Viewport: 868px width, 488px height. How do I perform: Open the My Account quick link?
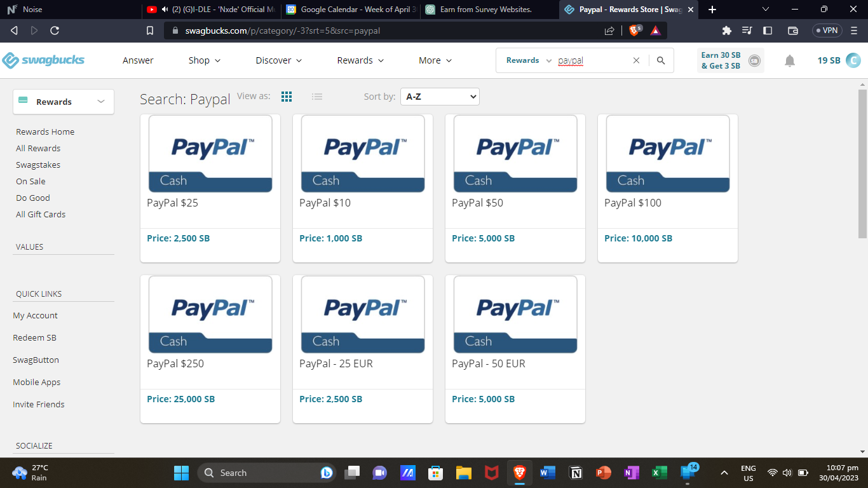pyautogui.click(x=35, y=315)
